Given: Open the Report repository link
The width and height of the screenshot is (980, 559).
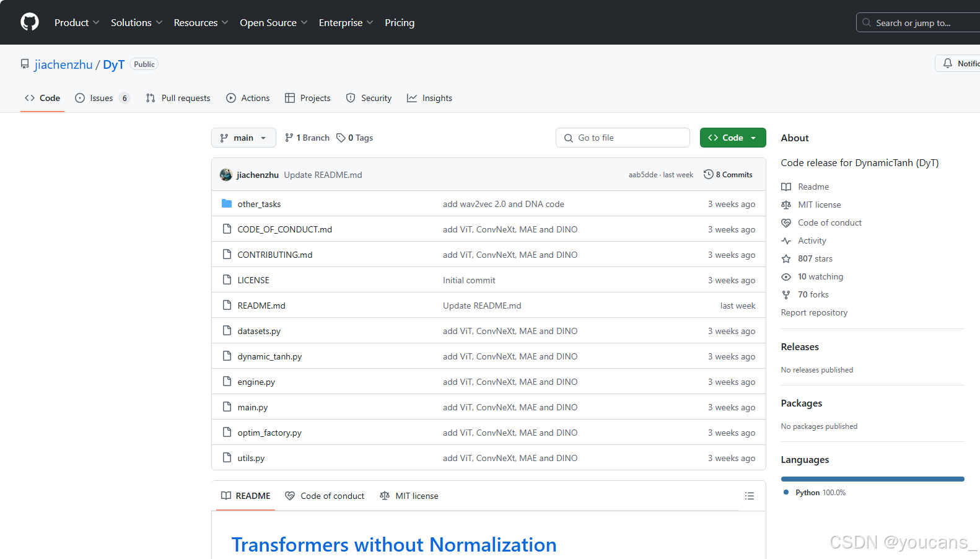Looking at the screenshot, I should click(x=814, y=312).
